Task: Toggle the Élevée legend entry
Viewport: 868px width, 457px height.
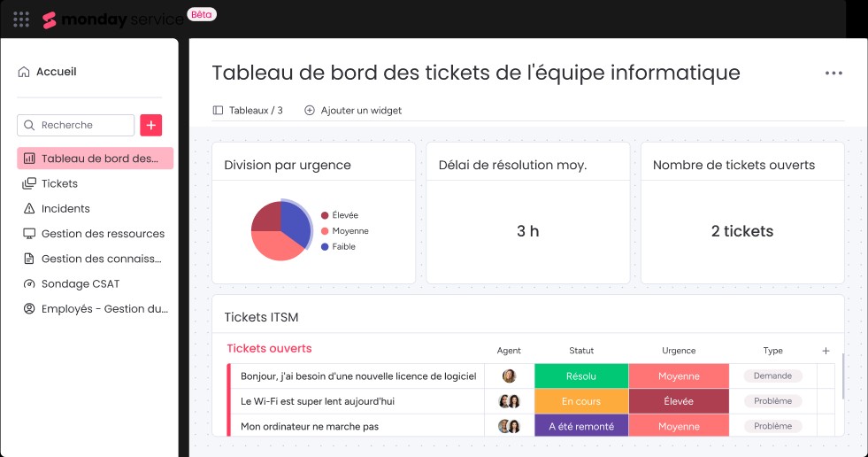Action: pyautogui.click(x=345, y=215)
